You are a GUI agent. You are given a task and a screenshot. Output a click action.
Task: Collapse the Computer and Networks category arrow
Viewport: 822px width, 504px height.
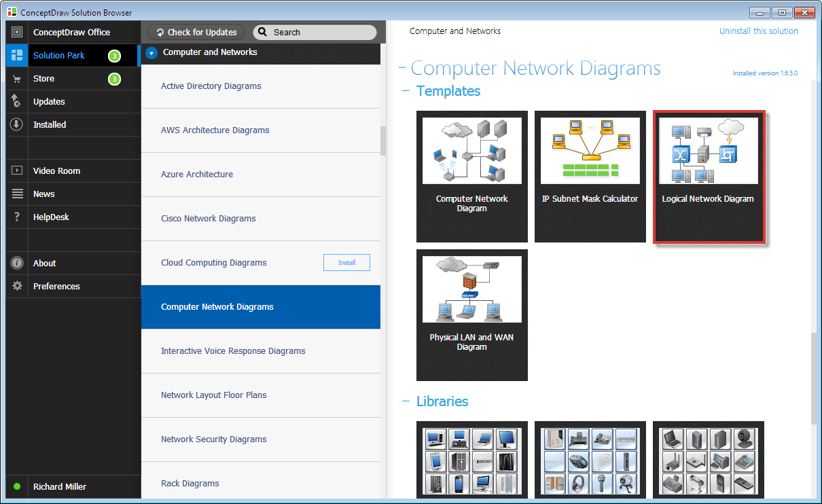151,52
